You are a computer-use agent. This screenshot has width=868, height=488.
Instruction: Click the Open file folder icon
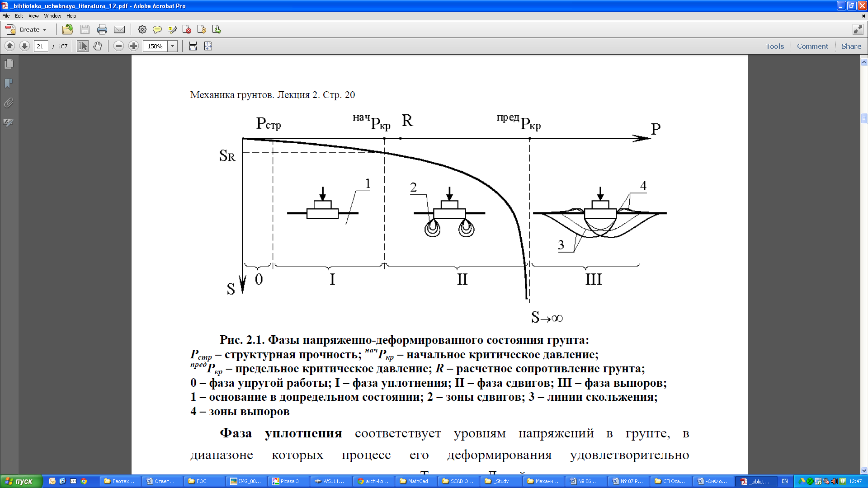[68, 29]
